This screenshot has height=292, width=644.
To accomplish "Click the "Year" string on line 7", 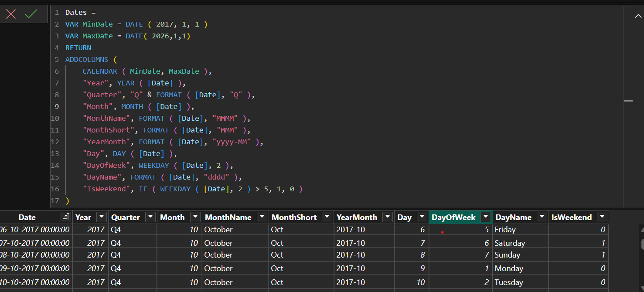I will point(95,83).
